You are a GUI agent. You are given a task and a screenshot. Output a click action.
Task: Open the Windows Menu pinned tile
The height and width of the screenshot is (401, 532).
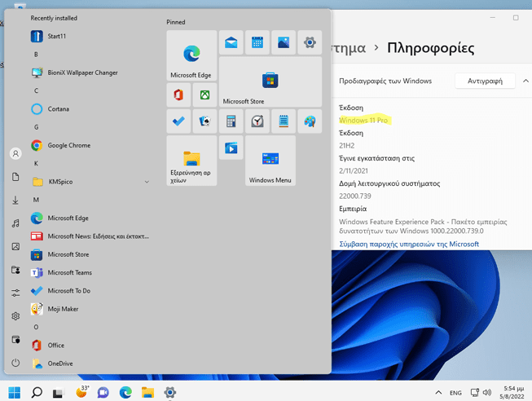click(x=270, y=161)
